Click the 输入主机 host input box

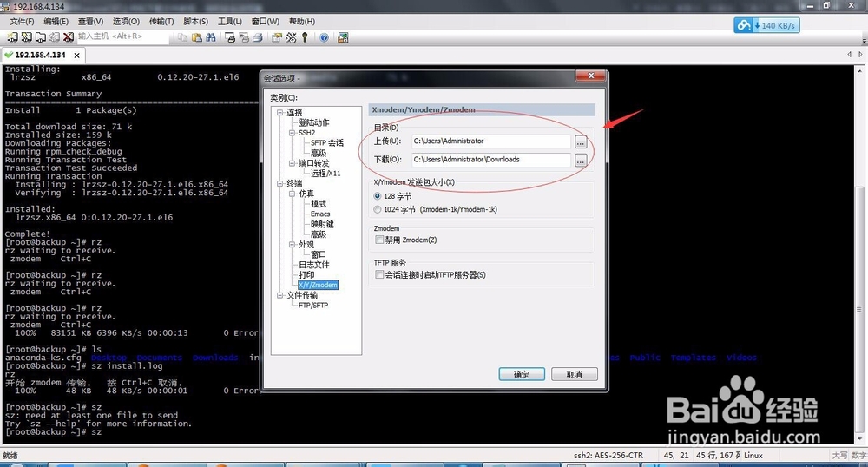(122, 36)
